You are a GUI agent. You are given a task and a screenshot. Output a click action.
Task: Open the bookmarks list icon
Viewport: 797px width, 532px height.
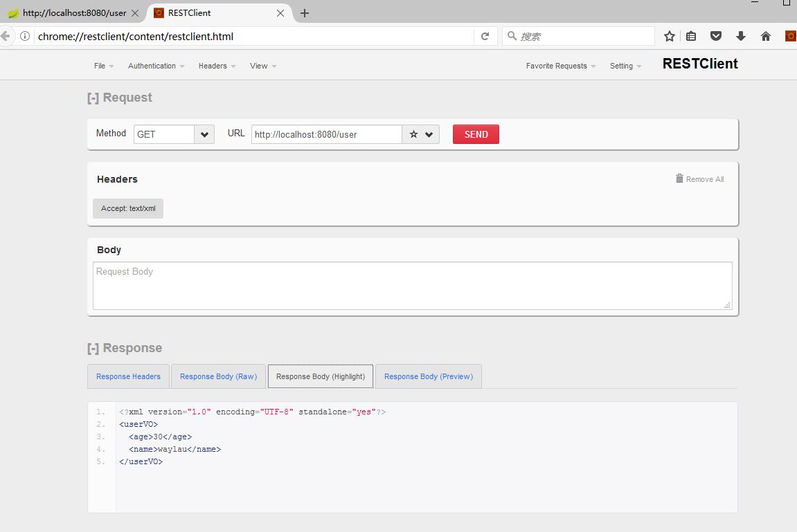click(x=691, y=36)
